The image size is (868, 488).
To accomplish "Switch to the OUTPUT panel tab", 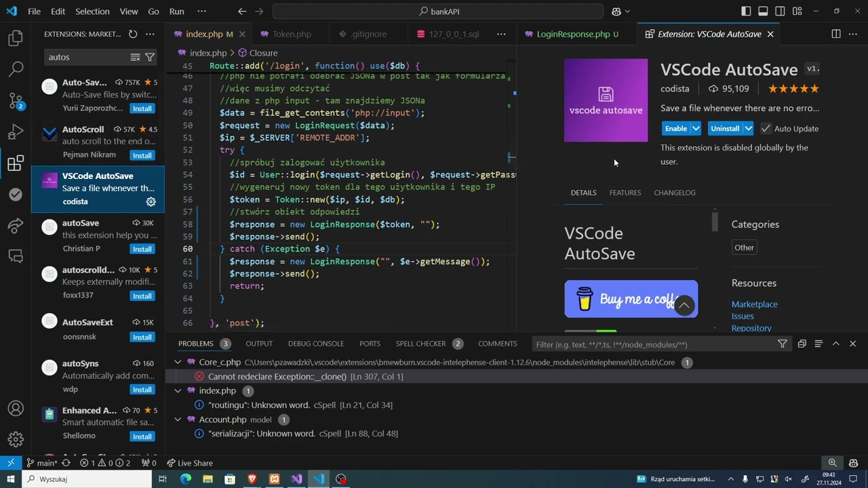I will (x=259, y=344).
